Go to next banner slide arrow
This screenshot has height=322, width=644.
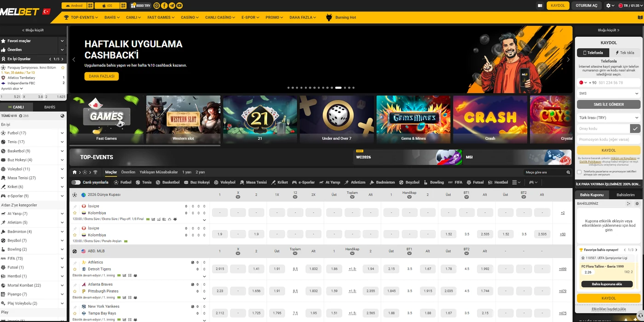click(568, 59)
